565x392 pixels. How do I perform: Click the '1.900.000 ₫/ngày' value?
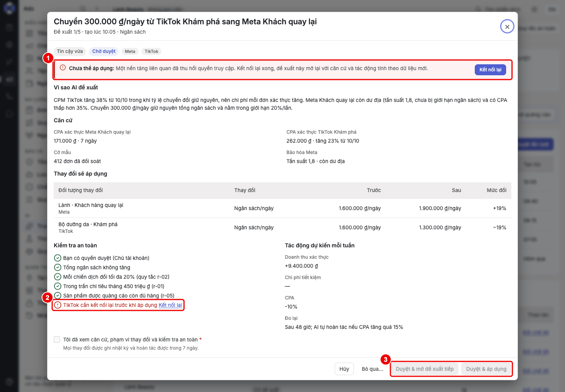tap(440, 208)
